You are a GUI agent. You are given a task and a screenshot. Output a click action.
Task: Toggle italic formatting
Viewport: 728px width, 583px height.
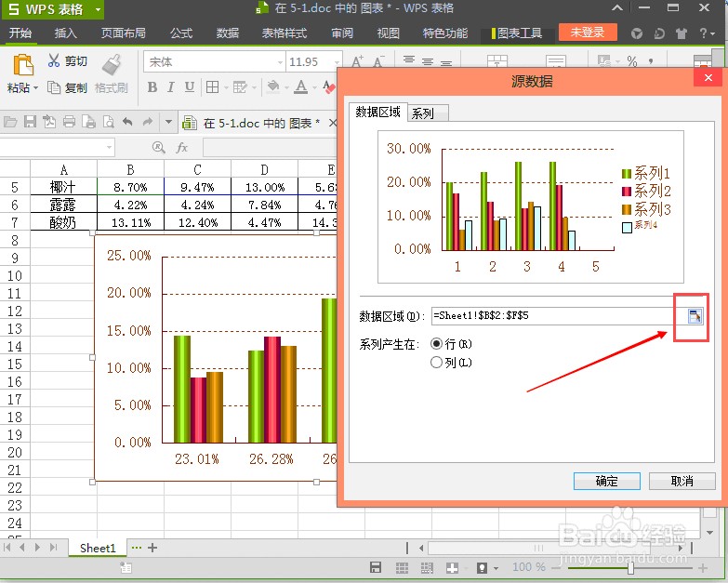(x=171, y=86)
